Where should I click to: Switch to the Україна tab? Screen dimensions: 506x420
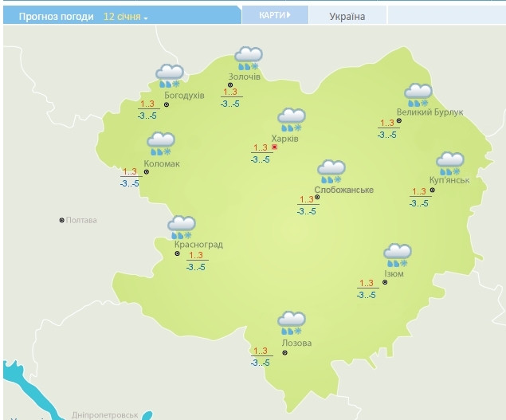tap(347, 16)
